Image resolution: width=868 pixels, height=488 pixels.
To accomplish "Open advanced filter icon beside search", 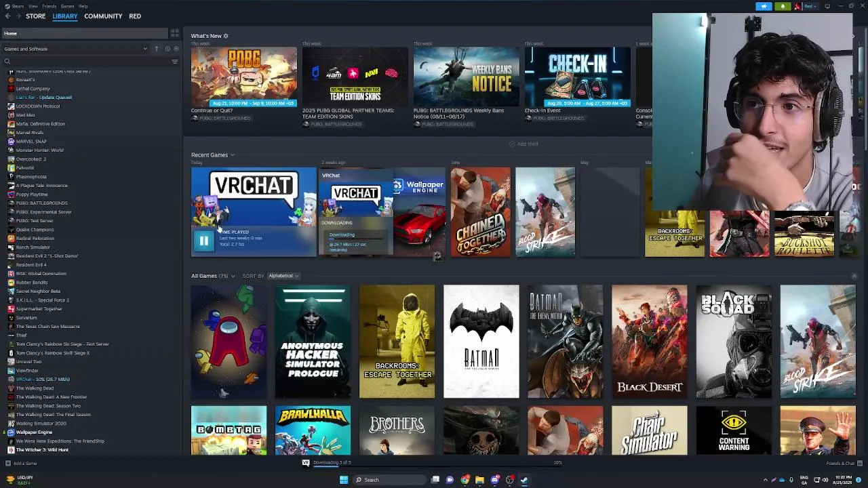I will click(x=175, y=62).
